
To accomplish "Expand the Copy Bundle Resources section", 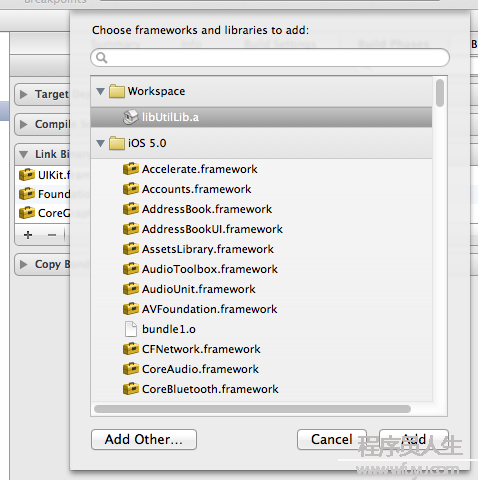I will (x=23, y=264).
